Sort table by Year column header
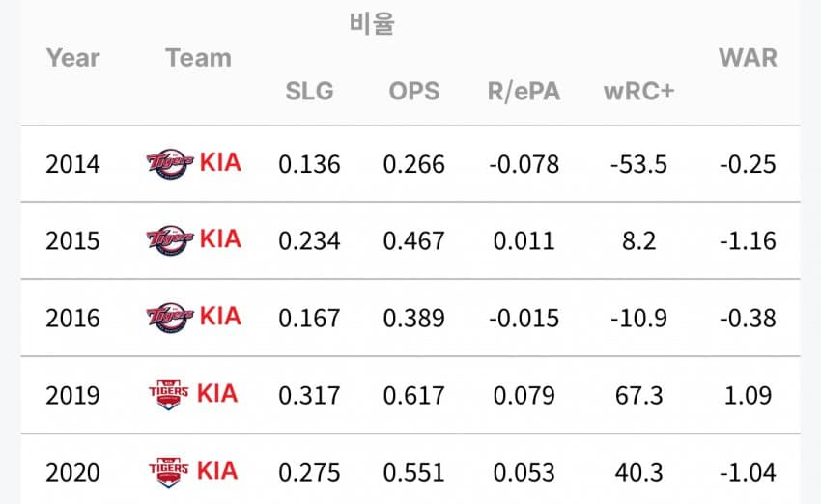Viewport: 821px width, 504px height. point(72,58)
